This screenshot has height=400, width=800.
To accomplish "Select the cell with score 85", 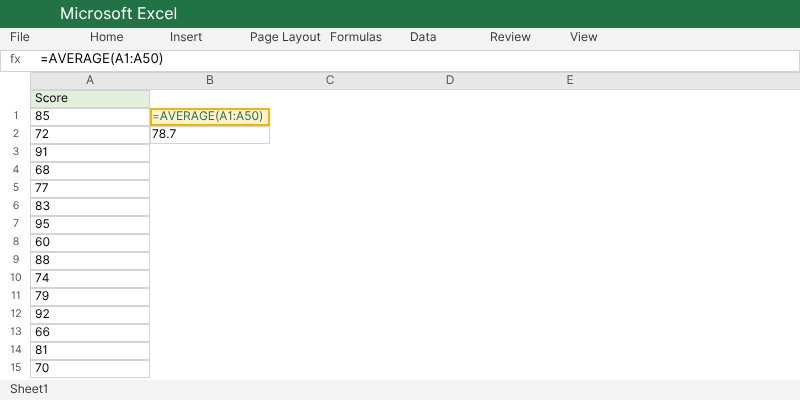I will click(x=90, y=117).
